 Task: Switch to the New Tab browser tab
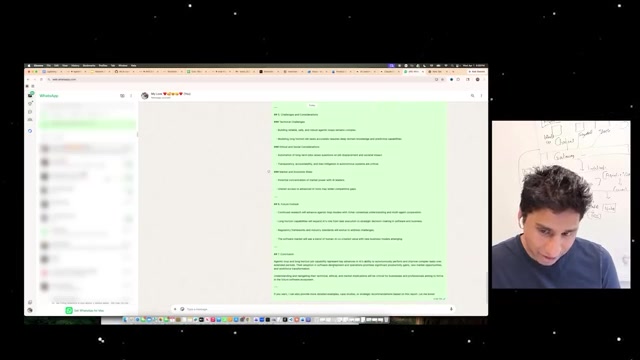[x=437, y=71]
